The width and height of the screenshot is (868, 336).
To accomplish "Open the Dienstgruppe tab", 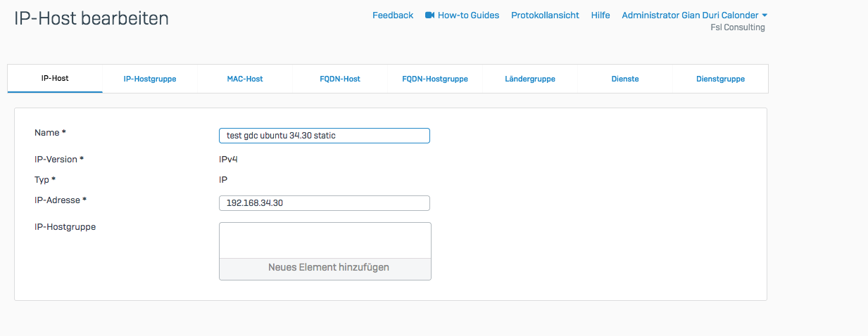I will [x=720, y=79].
